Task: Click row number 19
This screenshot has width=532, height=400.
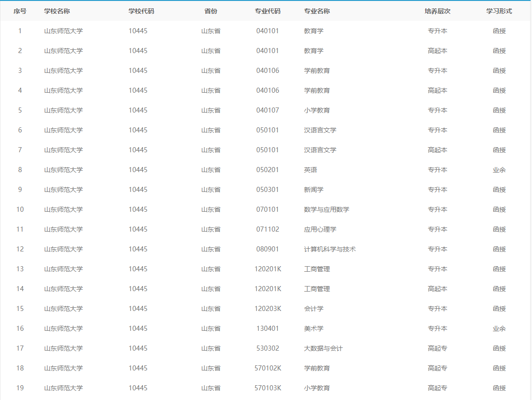Action: tap(20, 388)
